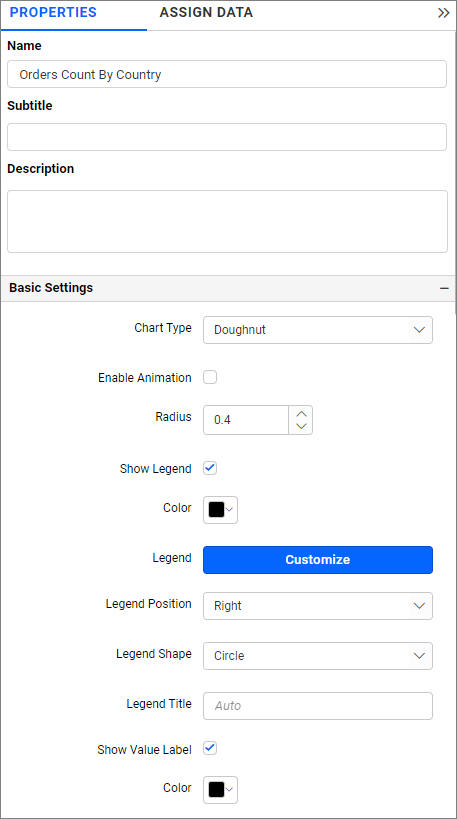Collapse Basic Settings with minus icon

coord(444,288)
